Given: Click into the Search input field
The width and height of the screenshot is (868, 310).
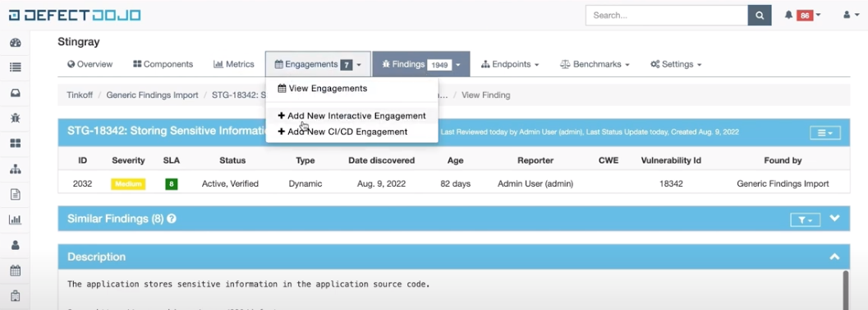Looking at the screenshot, I should pos(667,16).
